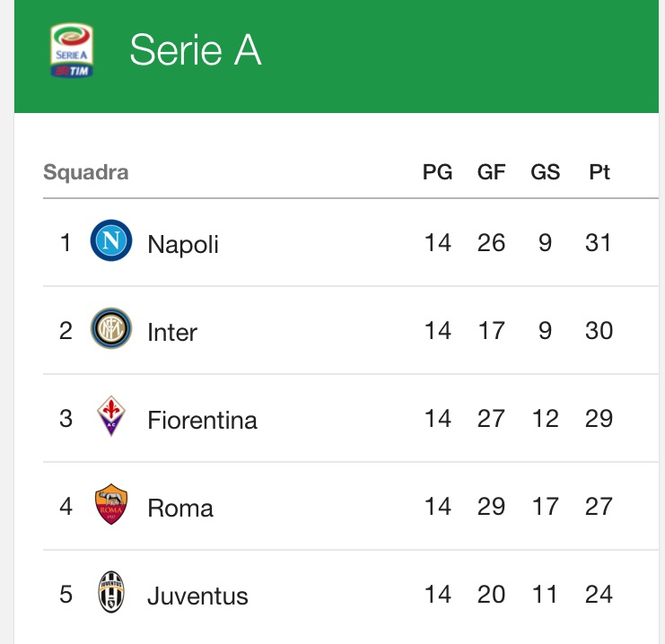Click the Fiorentina club crest
Viewport: 665px width, 644px height.
pos(111,416)
